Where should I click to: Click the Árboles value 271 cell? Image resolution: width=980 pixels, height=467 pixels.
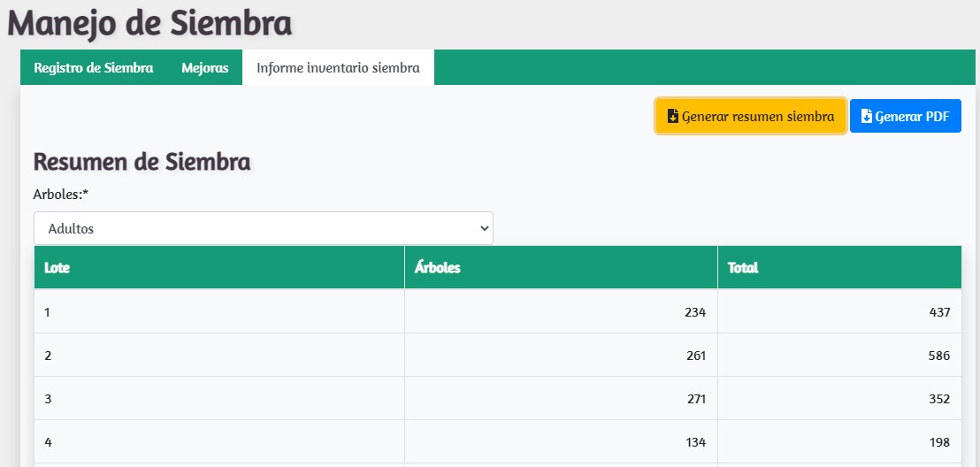(695, 399)
